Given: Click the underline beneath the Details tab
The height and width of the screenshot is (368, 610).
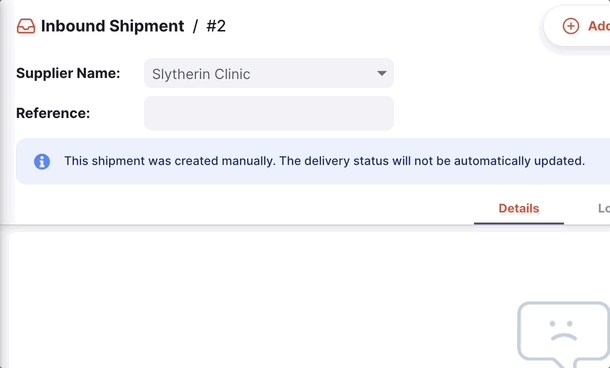Looking at the screenshot, I should coord(519,223).
